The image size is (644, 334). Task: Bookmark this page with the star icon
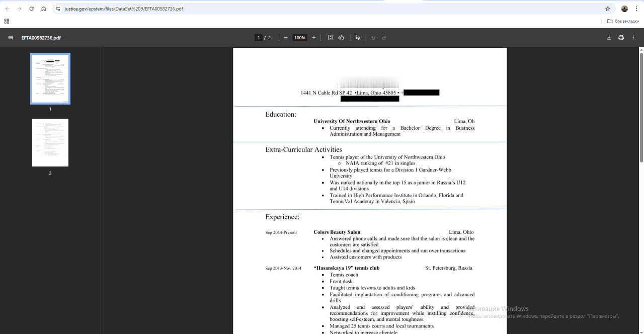click(x=607, y=9)
